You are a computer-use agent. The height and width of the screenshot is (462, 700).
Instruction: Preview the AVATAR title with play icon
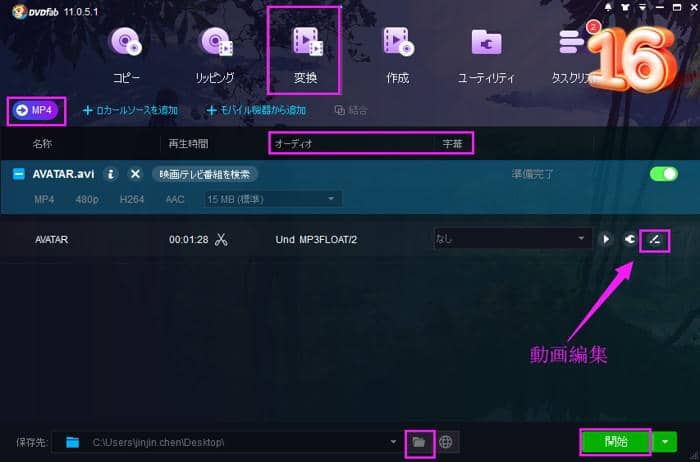[x=606, y=240]
